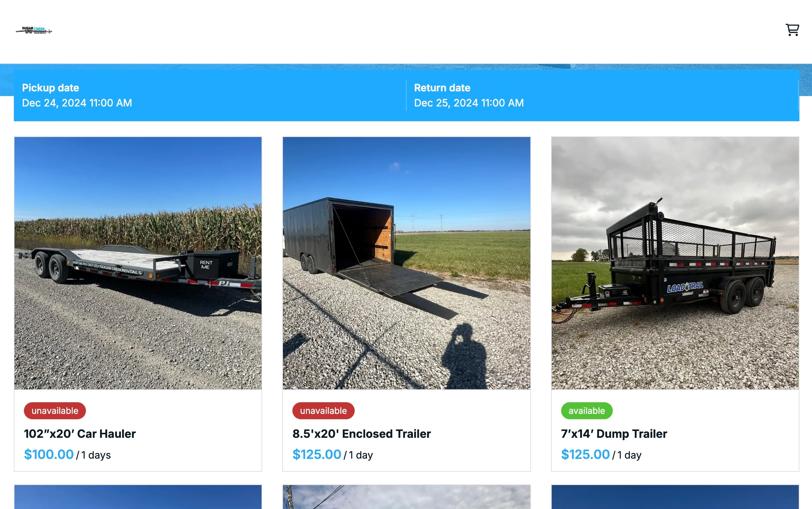Open the Enclosed Trailer photo
This screenshot has width=812, height=509.
pyautogui.click(x=406, y=263)
